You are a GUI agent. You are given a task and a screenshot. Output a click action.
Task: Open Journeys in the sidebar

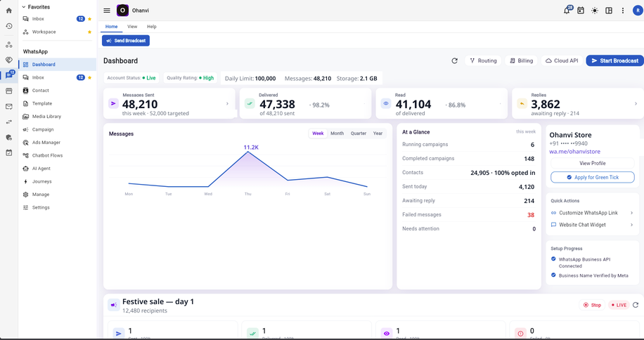coord(58,182)
